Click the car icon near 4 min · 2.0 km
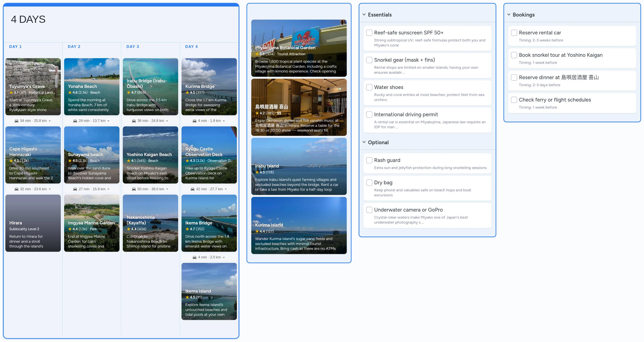The width and height of the screenshot is (644, 342). click(x=195, y=257)
